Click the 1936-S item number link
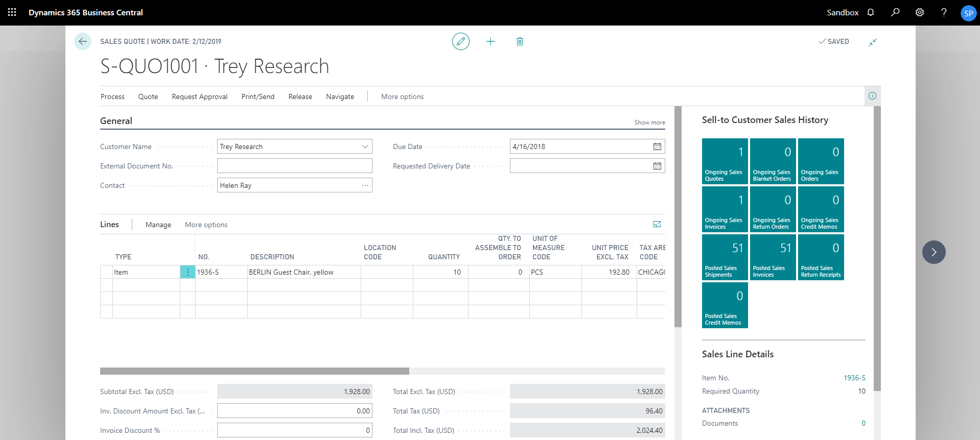The width and height of the screenshot is (980, 440). tap(854, 378)
